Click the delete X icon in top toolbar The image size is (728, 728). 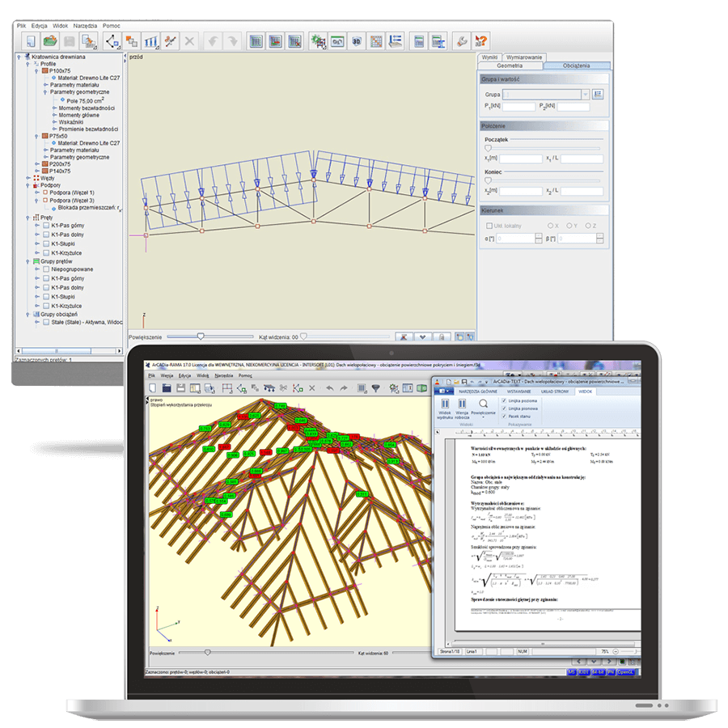point(189,41)
